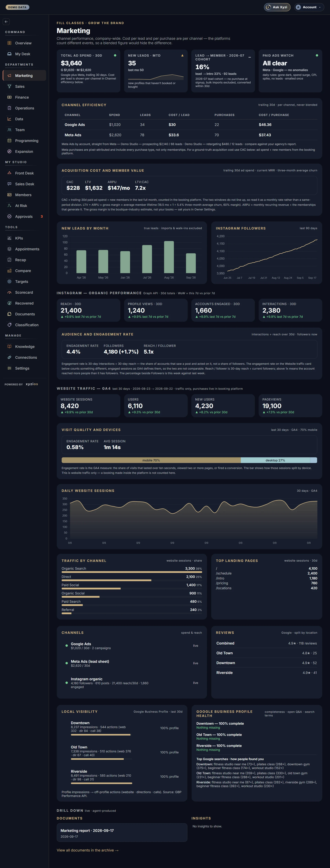This screenshot has height=868, width=330.
Task: Click the /schedule landing page row
Action: point(266,573)
